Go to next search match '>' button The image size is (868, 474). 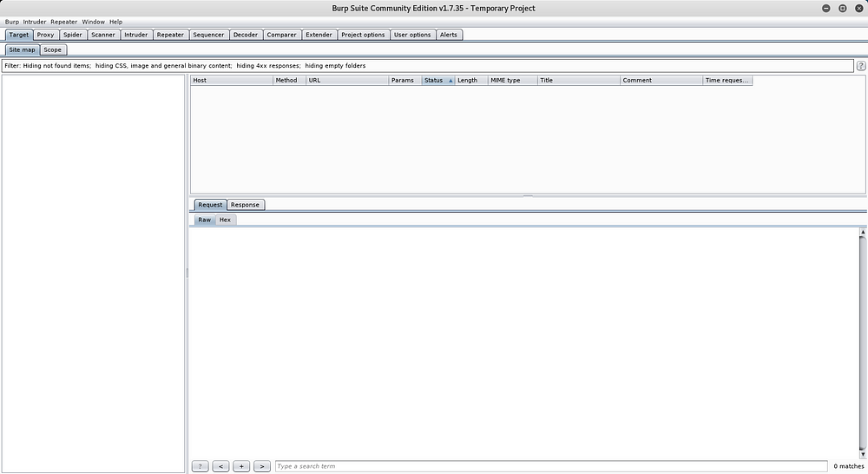(262, 466)
